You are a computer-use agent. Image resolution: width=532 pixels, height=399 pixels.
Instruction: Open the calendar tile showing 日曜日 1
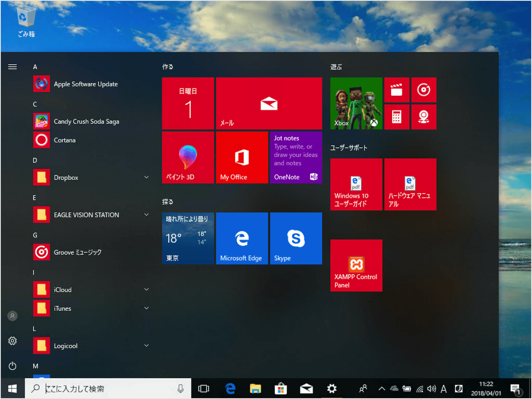click(188, 103)
